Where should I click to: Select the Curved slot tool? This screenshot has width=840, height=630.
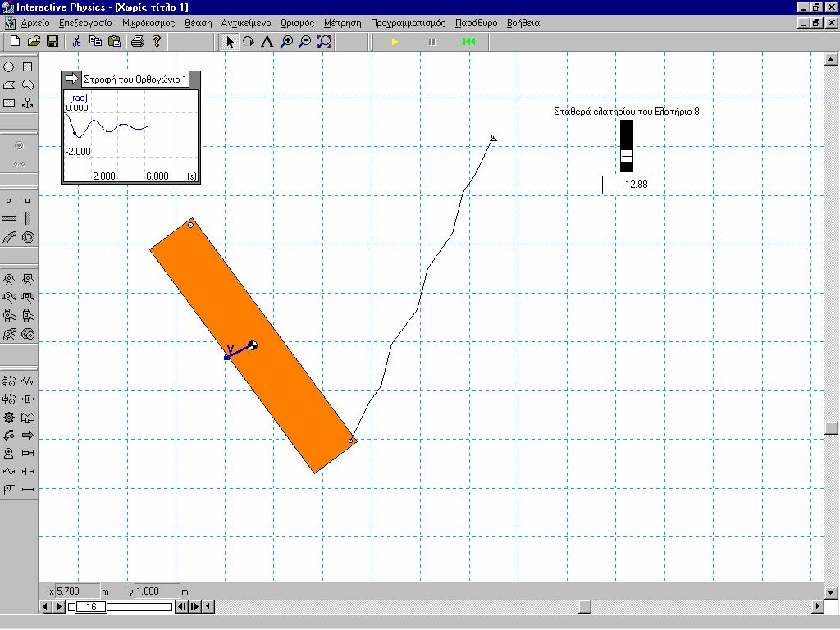tap(8, 237)
